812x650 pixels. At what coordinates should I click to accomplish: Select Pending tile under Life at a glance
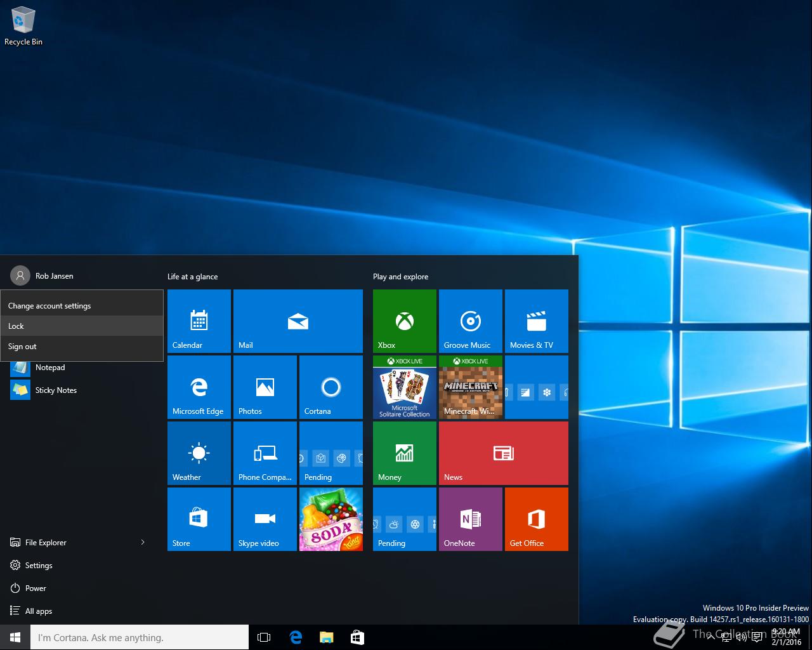[331, 453]
